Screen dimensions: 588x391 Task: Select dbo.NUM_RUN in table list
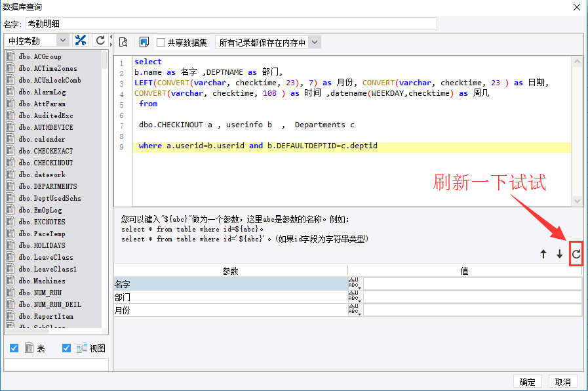40,293
